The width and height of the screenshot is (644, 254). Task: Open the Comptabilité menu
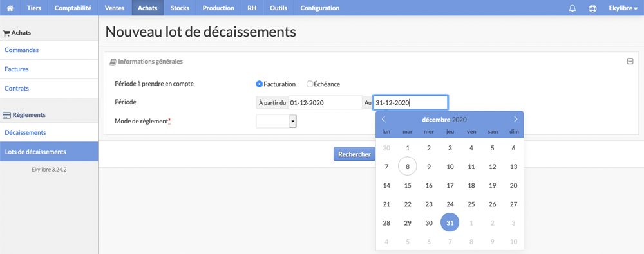click(73, 8)
